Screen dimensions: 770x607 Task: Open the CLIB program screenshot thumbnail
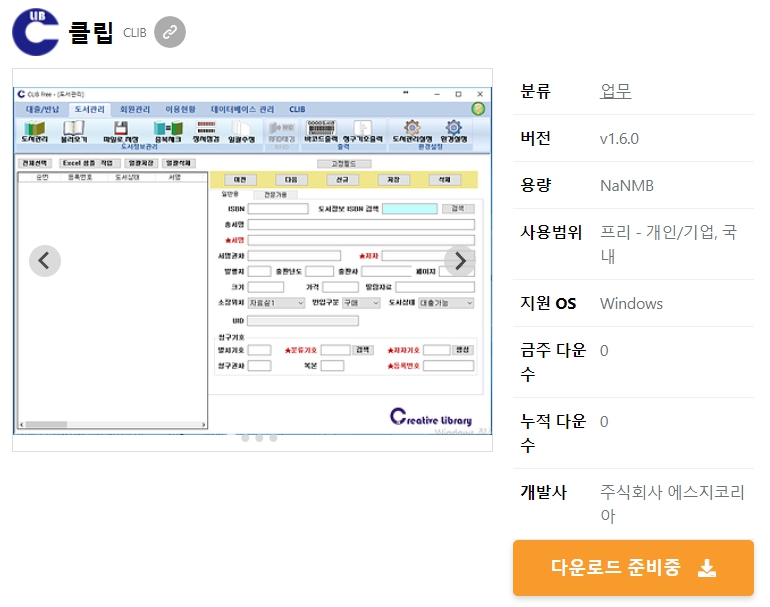point(252,260)
